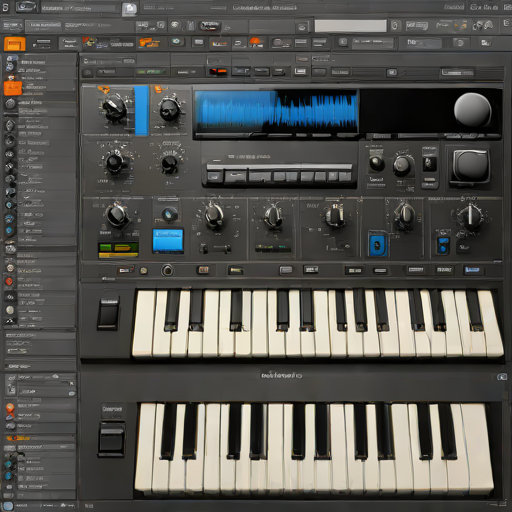Click the blue square button with the dark icon
512x512 pixels.
378,245
